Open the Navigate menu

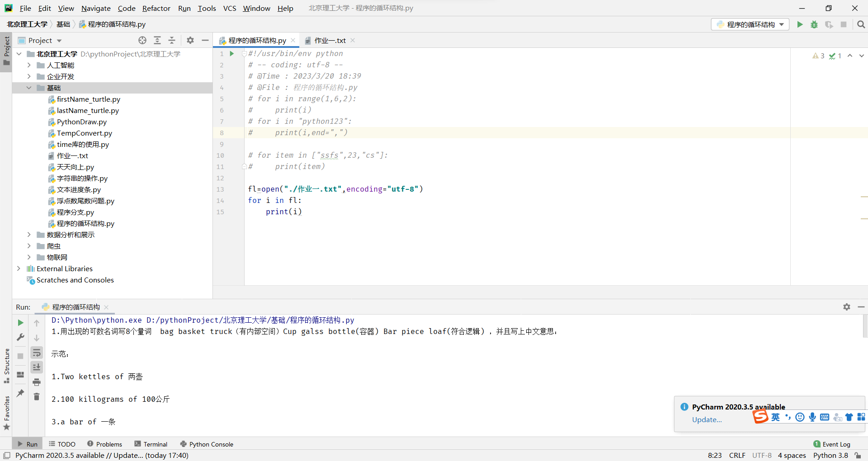96,8
